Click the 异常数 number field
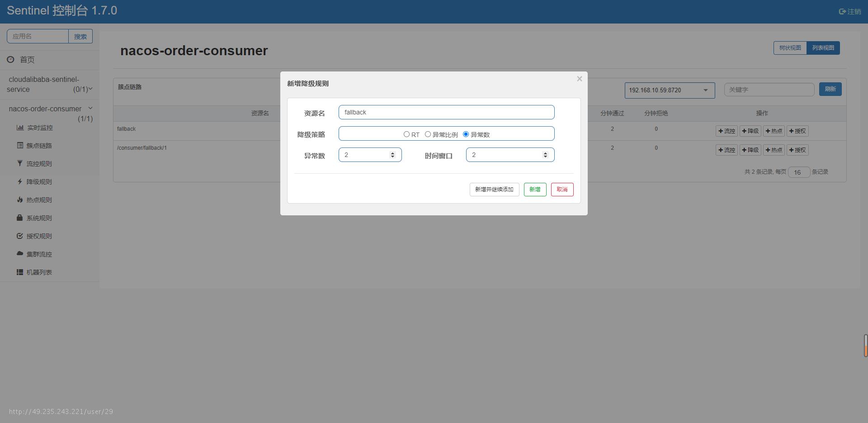 (x=370, y=155)
